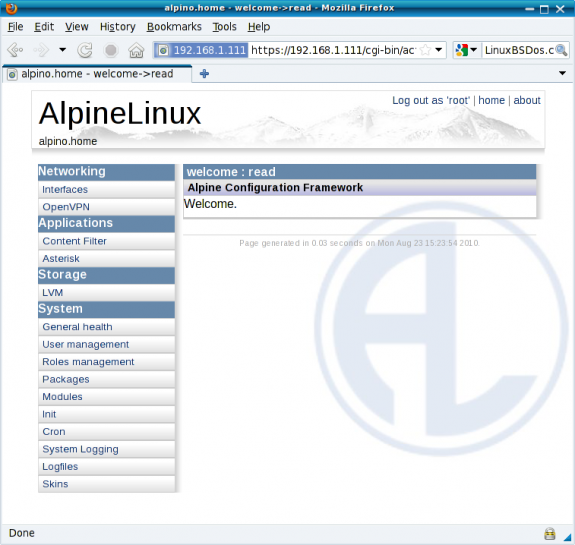Click the Page generated timestamp text

coord(359,243)
